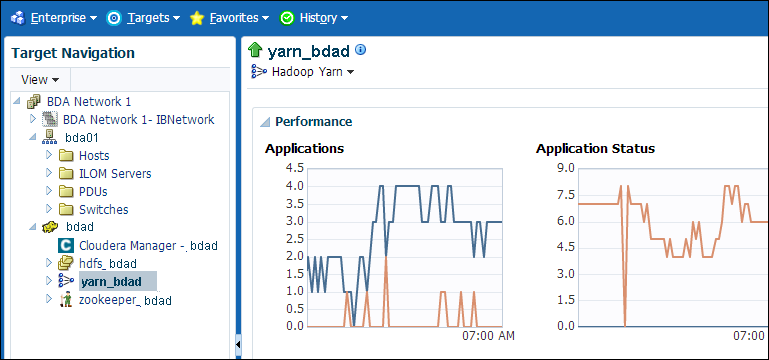
Task: Collapse the Performance section
Action: (265, 122)
